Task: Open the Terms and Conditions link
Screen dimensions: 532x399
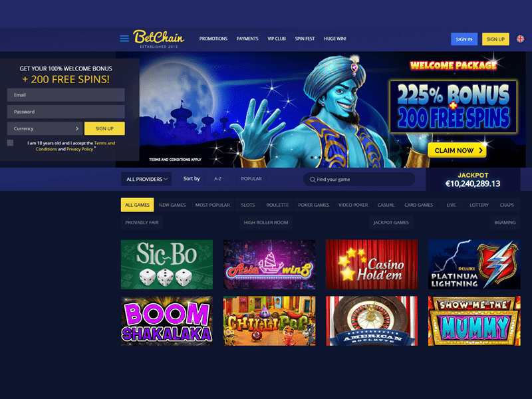Action: [75, 146]
